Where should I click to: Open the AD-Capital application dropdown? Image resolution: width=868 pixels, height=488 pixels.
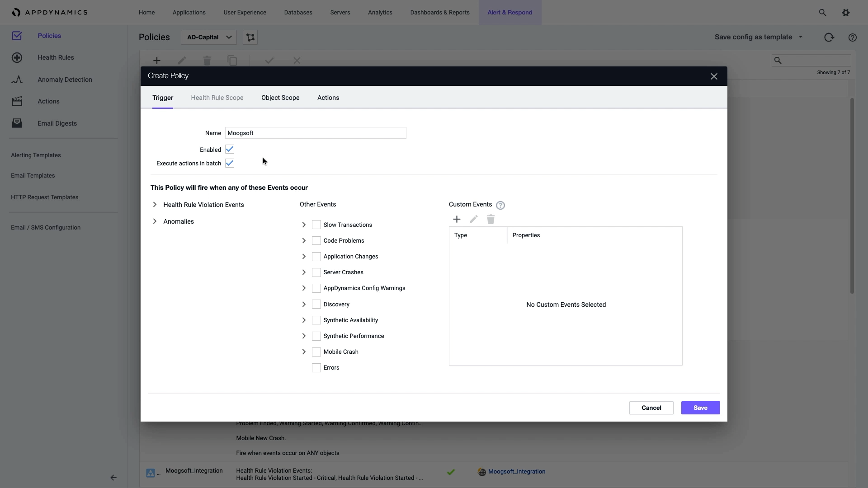(x=208, y=38)
